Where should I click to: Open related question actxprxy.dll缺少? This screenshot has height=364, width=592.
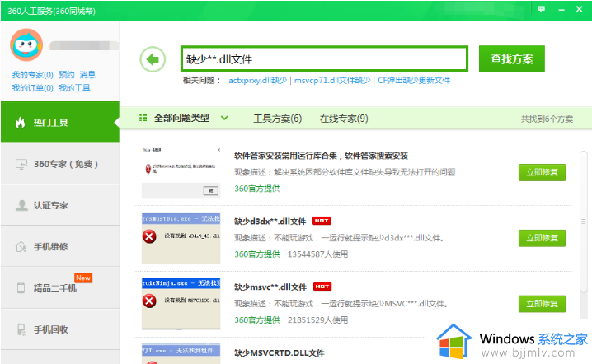coord(257,81)
